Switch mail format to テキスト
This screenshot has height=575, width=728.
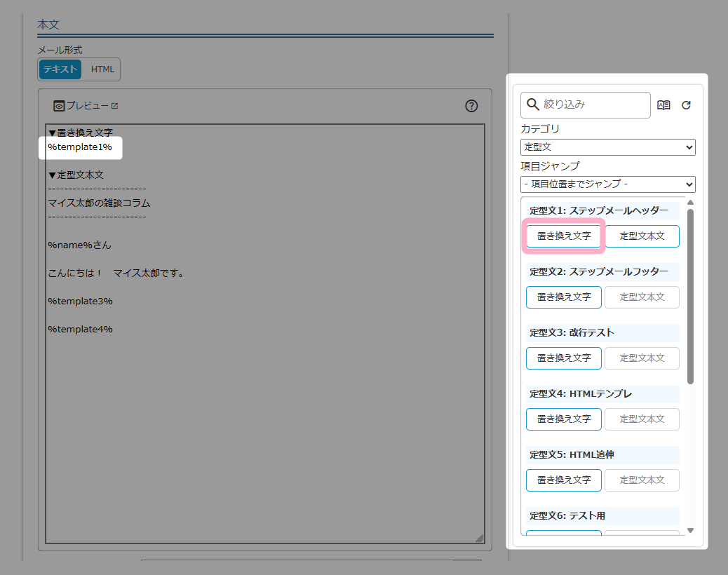[60, 69]
